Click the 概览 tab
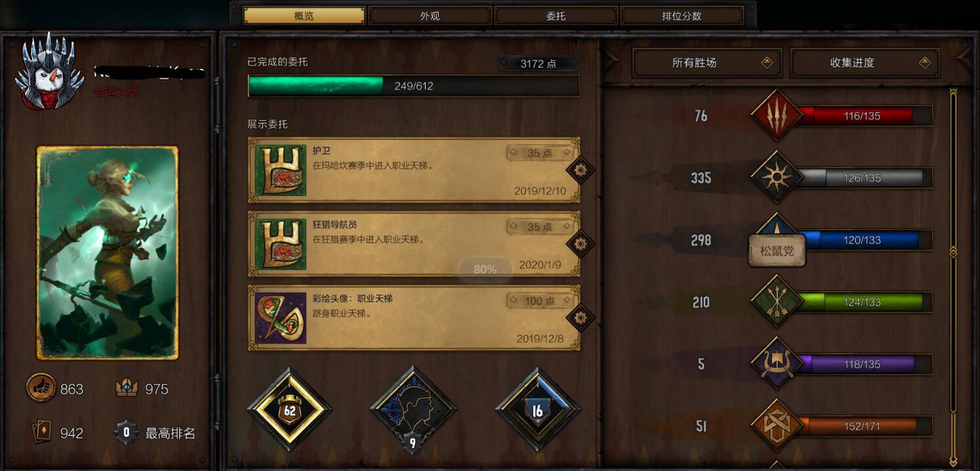Image resolution: width=980 pixels, height=471 pixels. [304, 16]
